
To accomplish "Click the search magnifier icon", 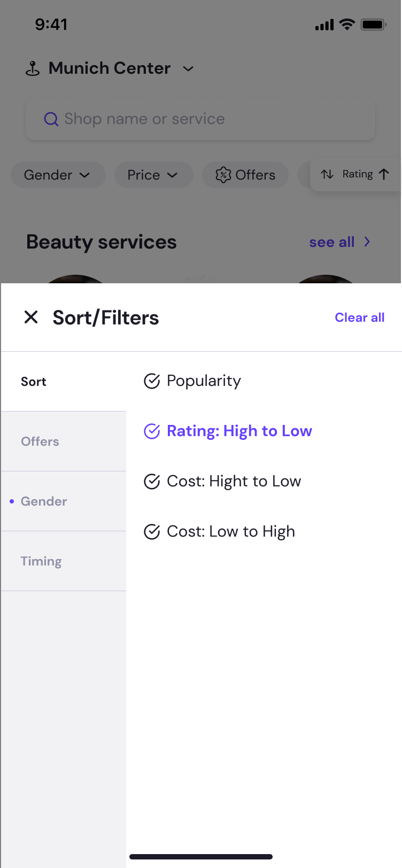I will tap(51, 119).
